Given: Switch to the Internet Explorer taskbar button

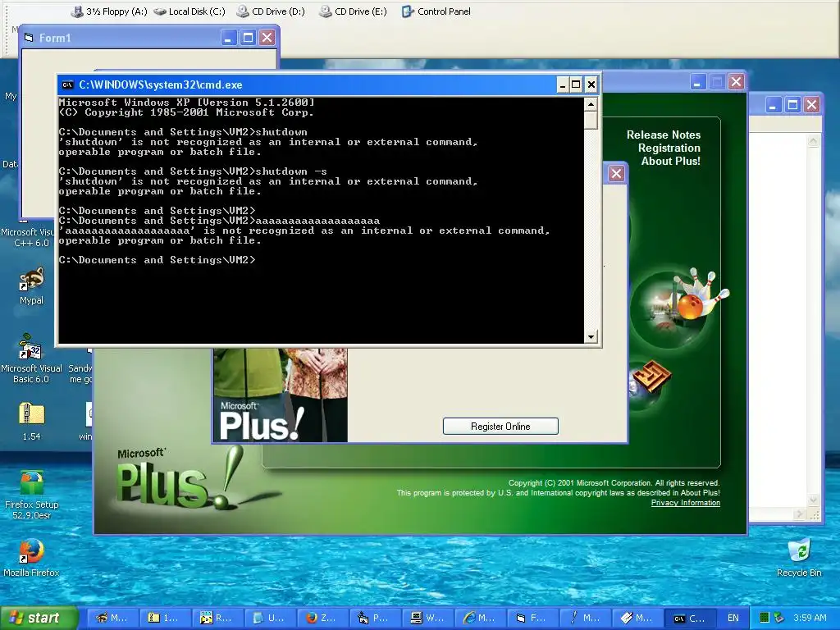Looking at the screenshot, I should click(x=479, y=618).
